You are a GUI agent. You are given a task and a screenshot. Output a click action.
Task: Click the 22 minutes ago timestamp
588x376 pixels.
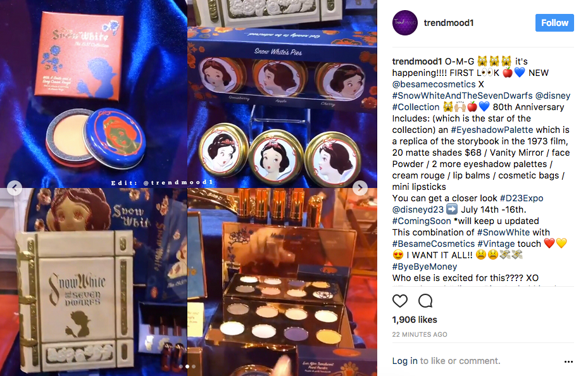point(420,334)
